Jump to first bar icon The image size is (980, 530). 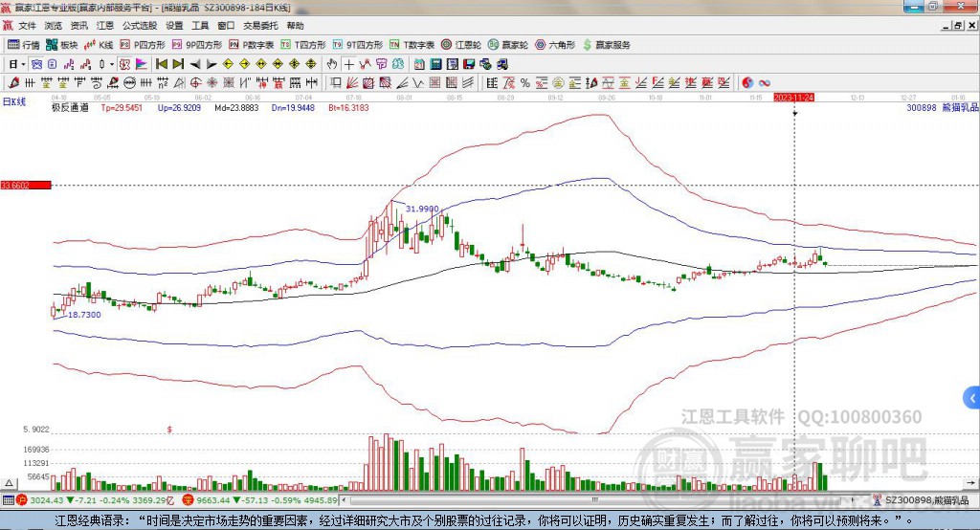161,64
